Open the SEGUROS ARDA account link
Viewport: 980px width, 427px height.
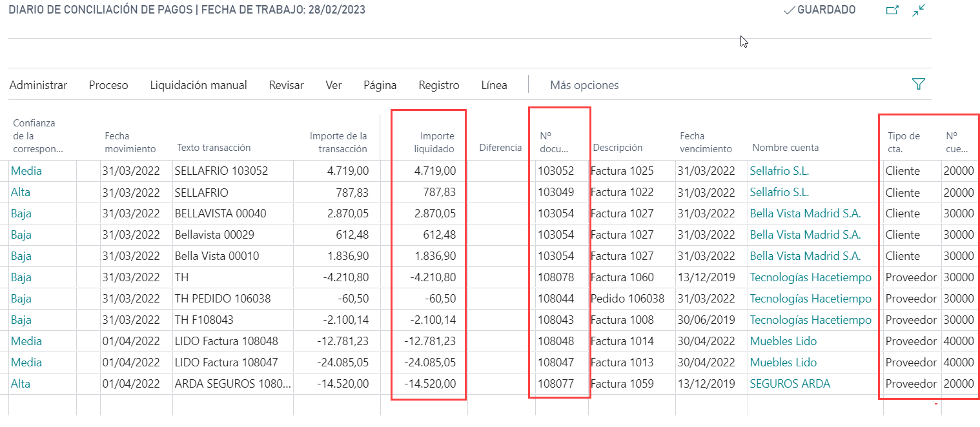tap(790, 384)
